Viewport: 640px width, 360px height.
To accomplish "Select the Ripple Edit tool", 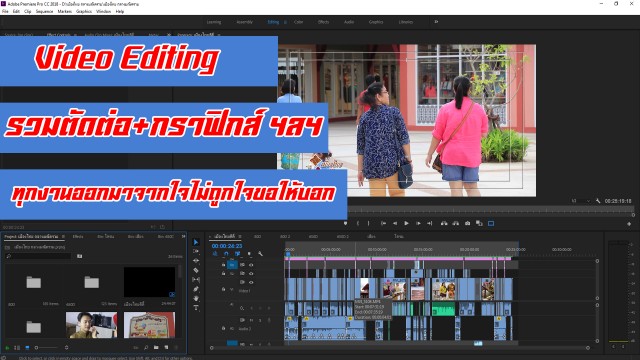I will tap(196, 261).
